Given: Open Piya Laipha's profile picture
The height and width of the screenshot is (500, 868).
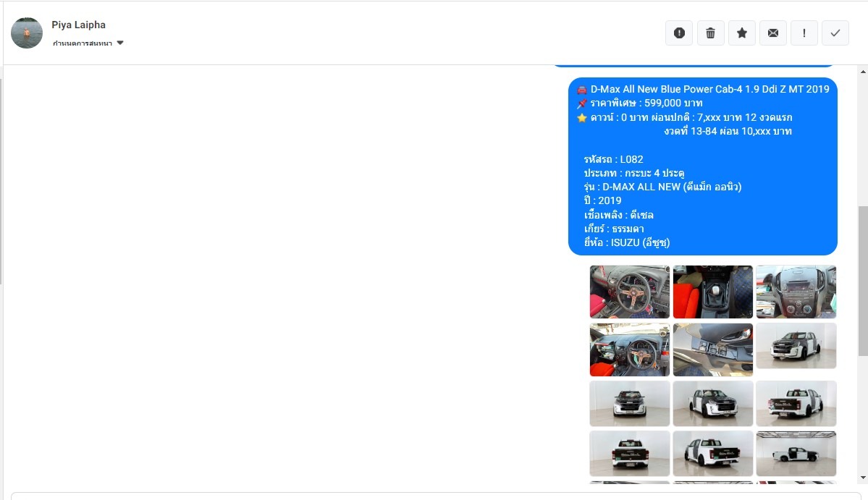Looking at the screenshot, I should coord(27,33).
